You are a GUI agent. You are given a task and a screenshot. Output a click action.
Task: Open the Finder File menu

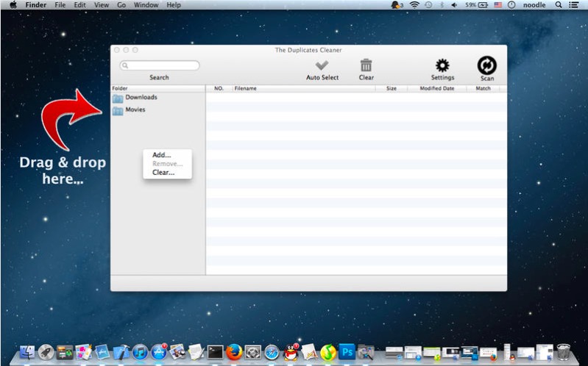click(x=60, y=5)
